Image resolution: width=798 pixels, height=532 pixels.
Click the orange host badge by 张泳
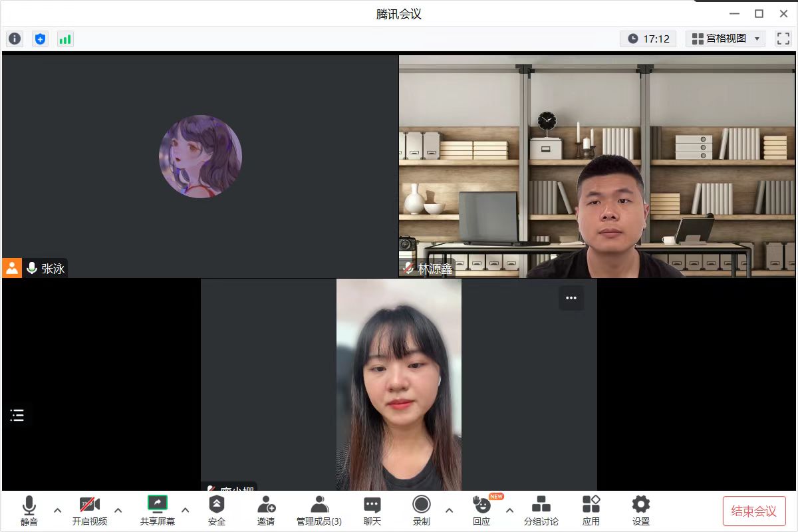pos(12,268)
